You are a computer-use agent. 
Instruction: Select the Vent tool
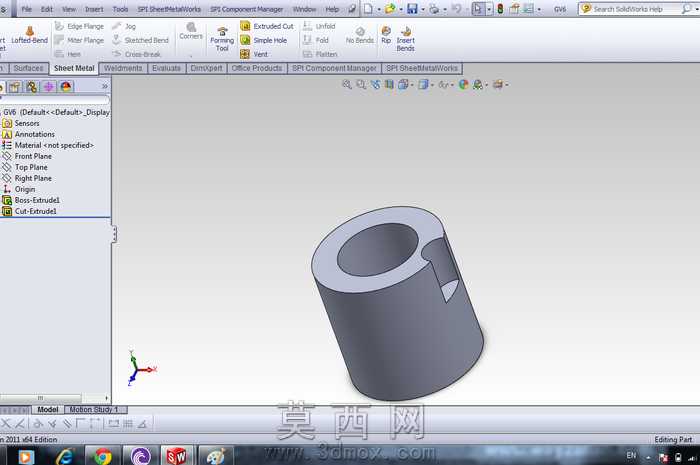[x=254, y=54]
